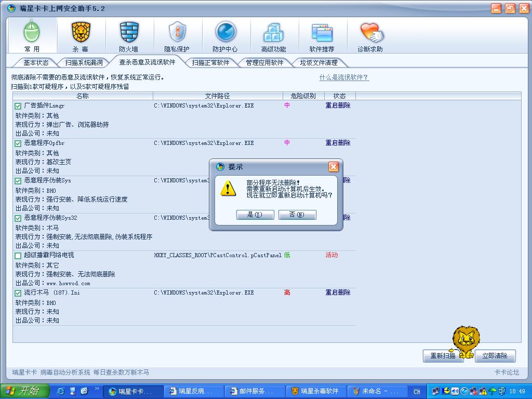Switch to the 管理应用软件 tab
The width and height of the screenshot is (532, 399).
pos(264,62)
